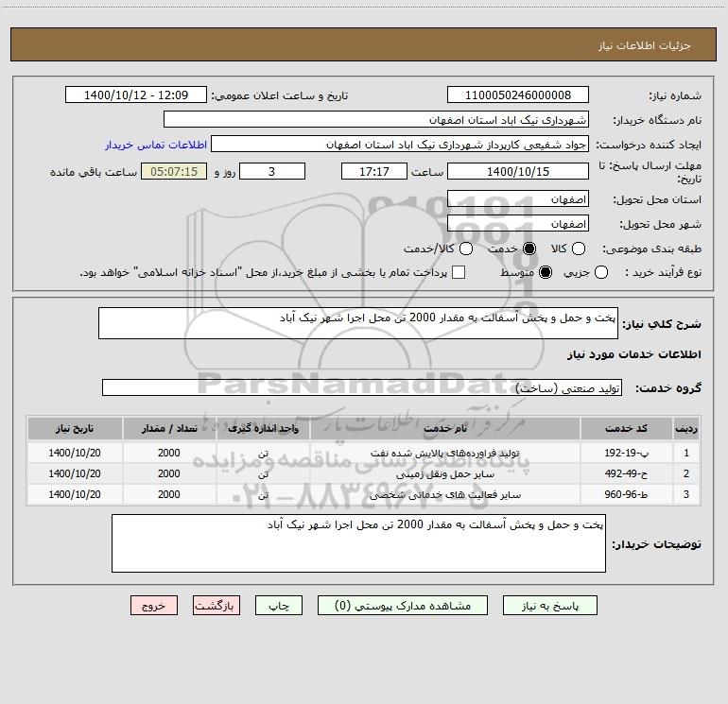Click the row تولید فراورده‌های پالایش شده نفت
This screenshot has height=704, width=728.
pyautogui.click(x=364, y=453)
